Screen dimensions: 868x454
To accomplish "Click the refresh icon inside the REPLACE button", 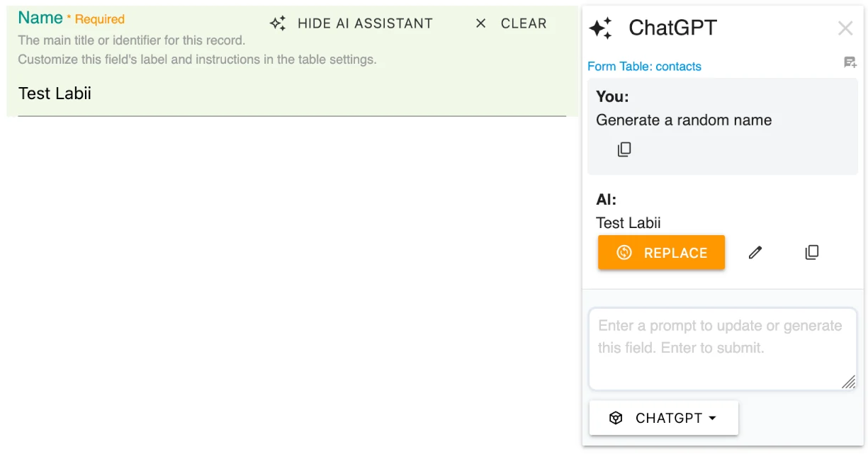I will pyautogui.click(x=624, y=252).
